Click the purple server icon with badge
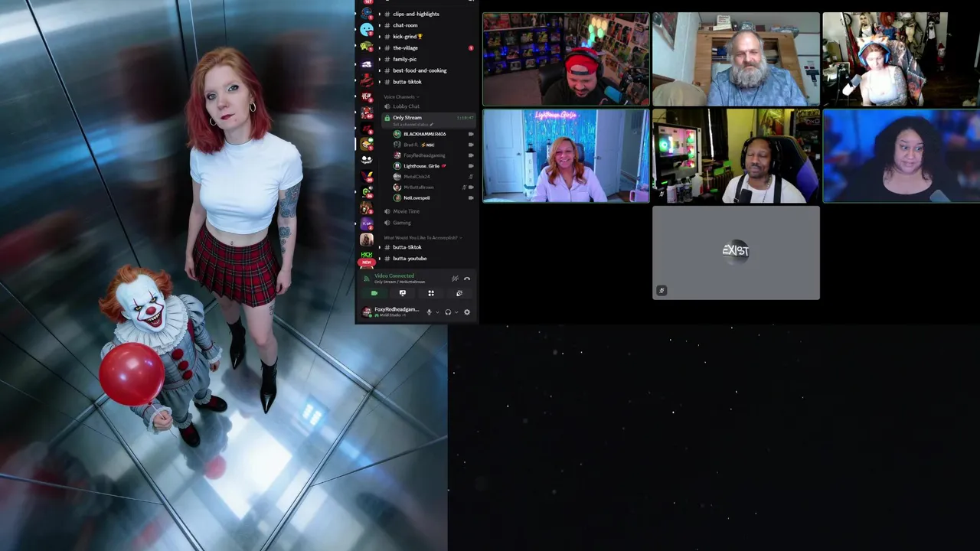The width and height of the screenshot is (980, 551). (x=367, y=224)
